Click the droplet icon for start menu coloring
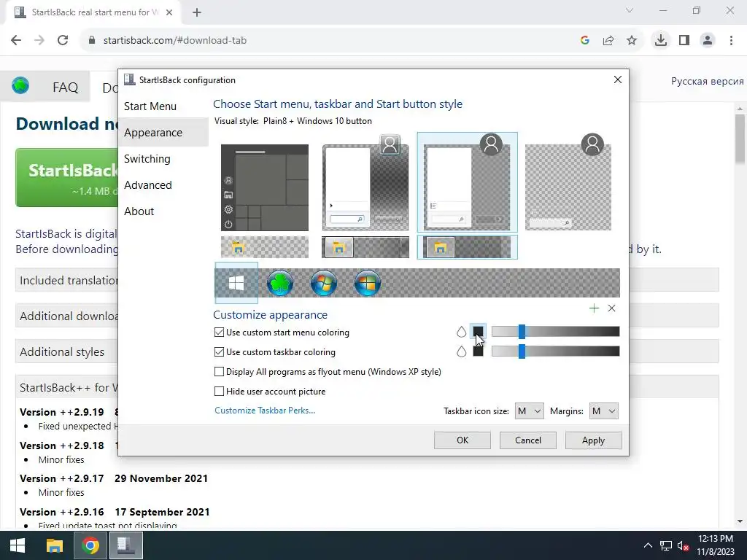The height and width of the screenshot is (560, 747). pos(461,332)
